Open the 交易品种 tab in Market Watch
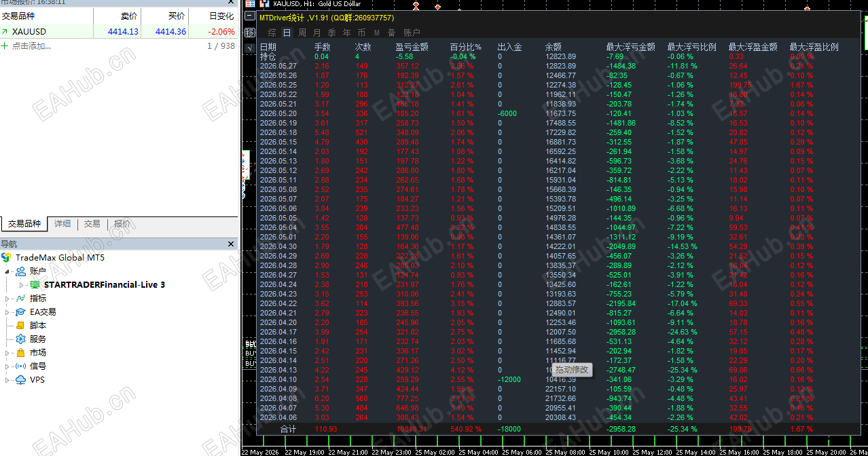This screenshot has width=868, height=456. click(x=24, y=224)
